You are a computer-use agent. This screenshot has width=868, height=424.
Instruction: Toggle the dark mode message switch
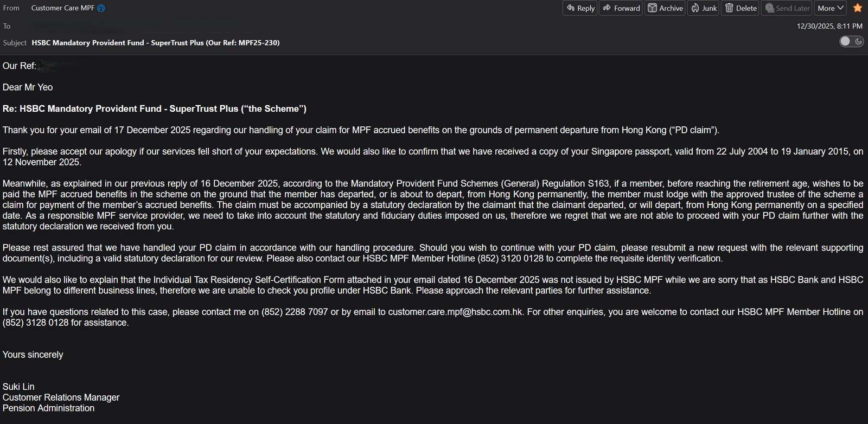(851, 42)
